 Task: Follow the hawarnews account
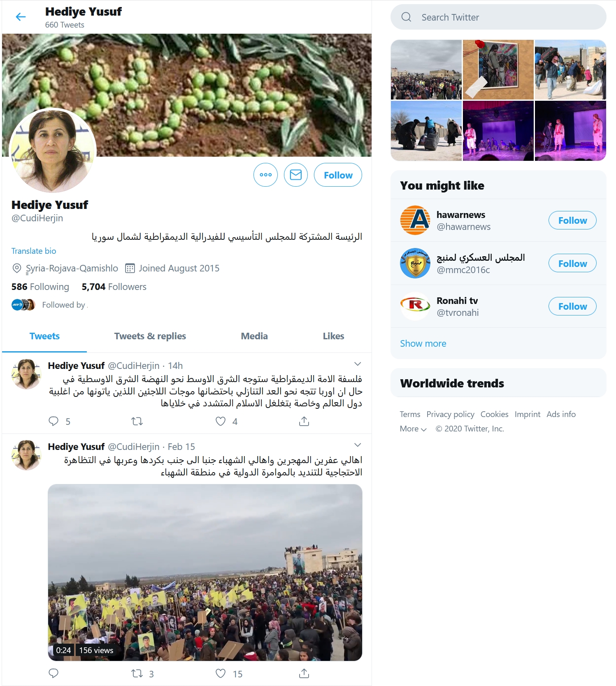tap(572, 220)
